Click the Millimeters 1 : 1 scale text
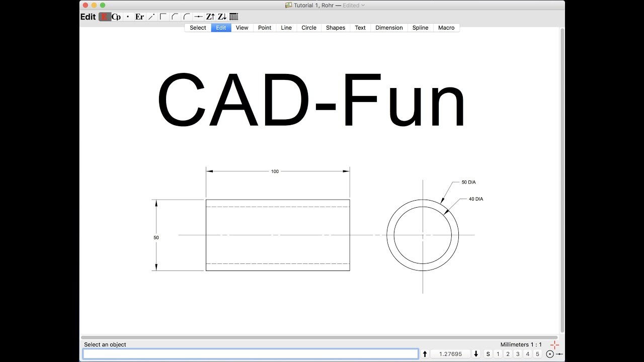Image resolution: width=644 pixels, height=362 pixels. pyautogui.click(x=521, y=344)
